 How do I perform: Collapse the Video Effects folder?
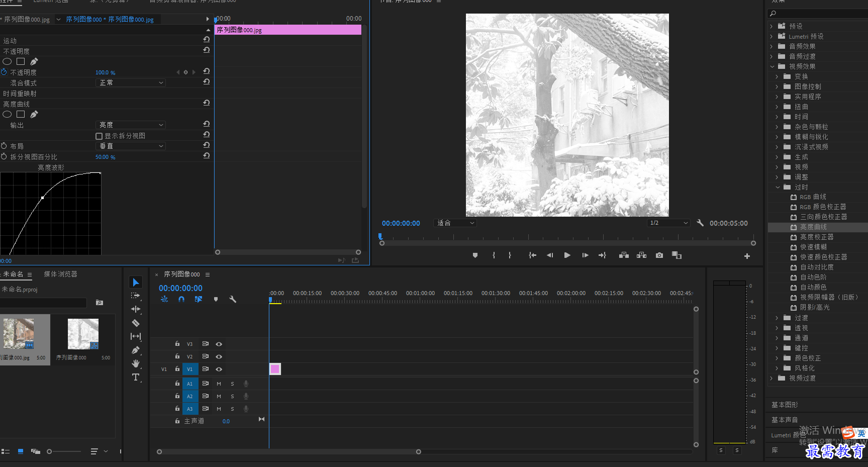tap(772, 66)
